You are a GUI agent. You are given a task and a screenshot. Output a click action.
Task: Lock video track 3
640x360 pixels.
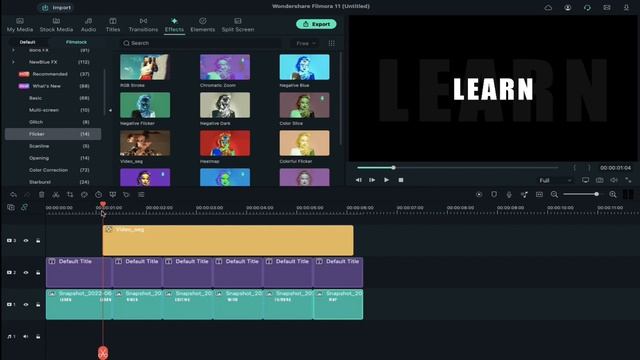click(x=38, y=241)
